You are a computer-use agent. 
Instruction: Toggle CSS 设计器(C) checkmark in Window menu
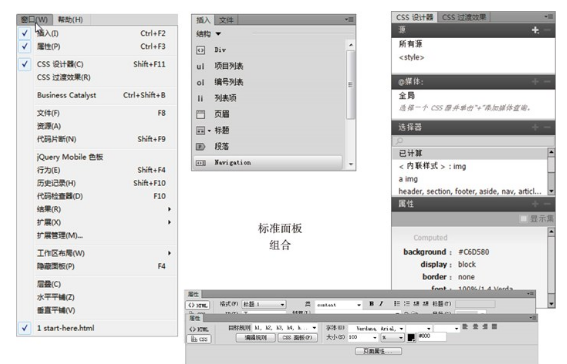(x=25, y=64)
